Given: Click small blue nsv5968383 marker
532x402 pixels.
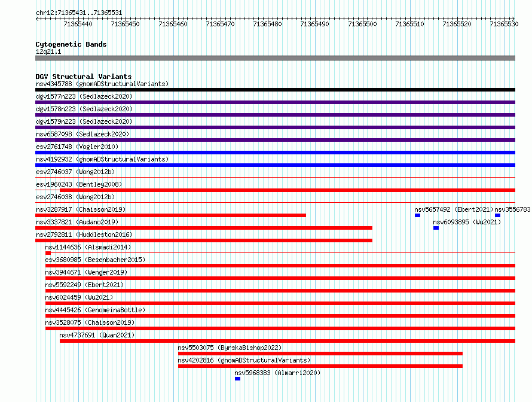Looking at the screenshot, I should [x=237, y=379].
